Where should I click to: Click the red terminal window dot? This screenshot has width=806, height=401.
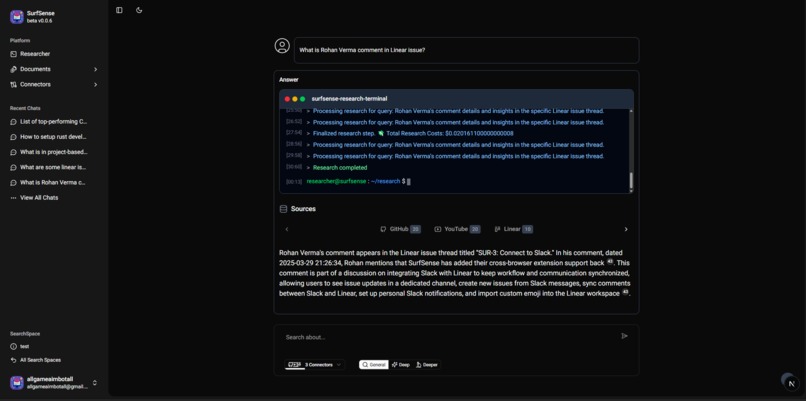click(x=287, y=99)
